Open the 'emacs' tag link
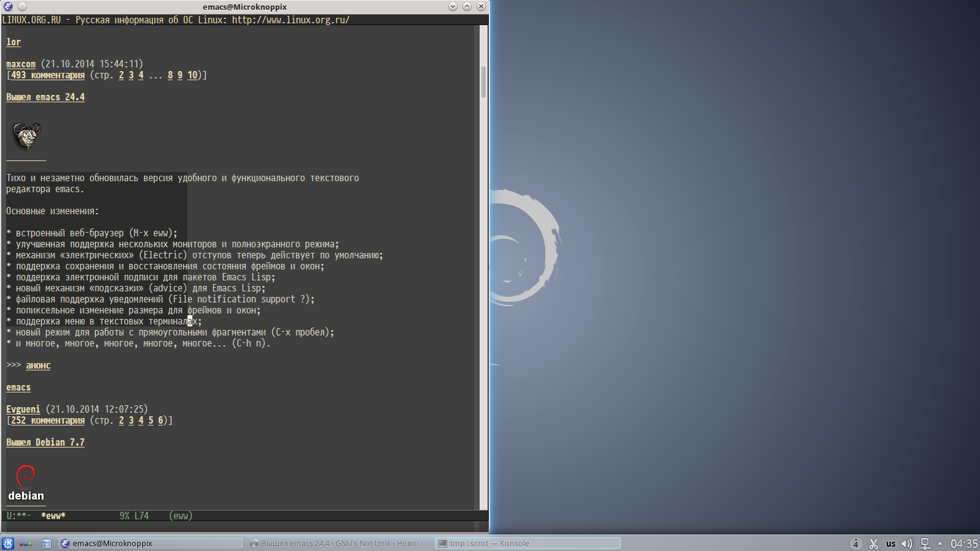Viewport: 980px width, 551px height. (x=18, y=387)
